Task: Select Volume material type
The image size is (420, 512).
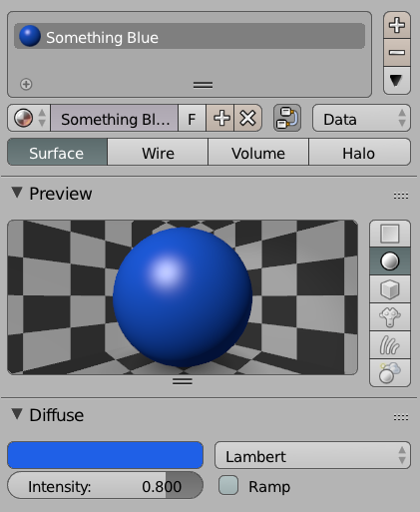Action: click(x=258, y=153)
